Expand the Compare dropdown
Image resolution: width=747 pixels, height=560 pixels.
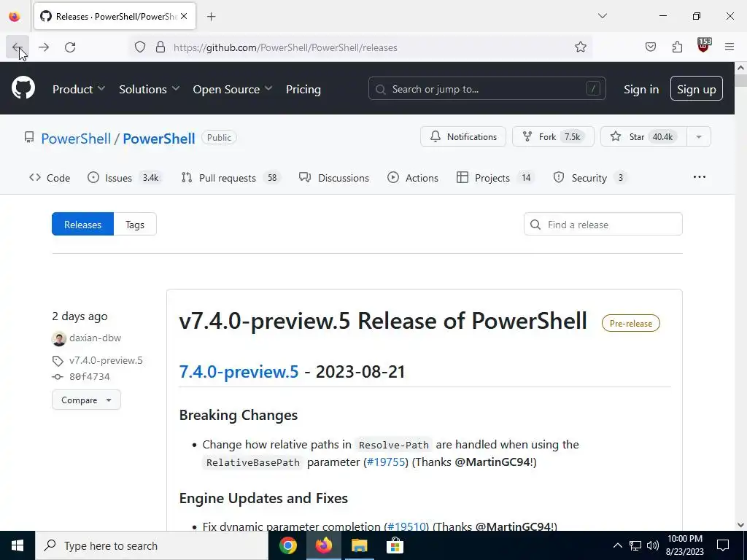click(86, 400)
